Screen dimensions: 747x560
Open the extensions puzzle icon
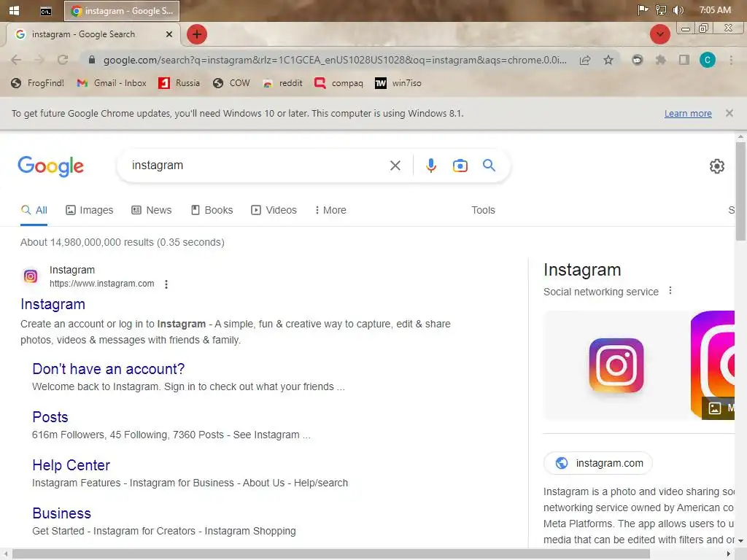[661, 60]
